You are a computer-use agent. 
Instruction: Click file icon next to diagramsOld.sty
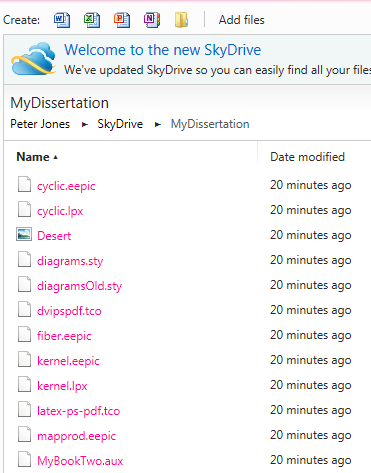(24, 284)
